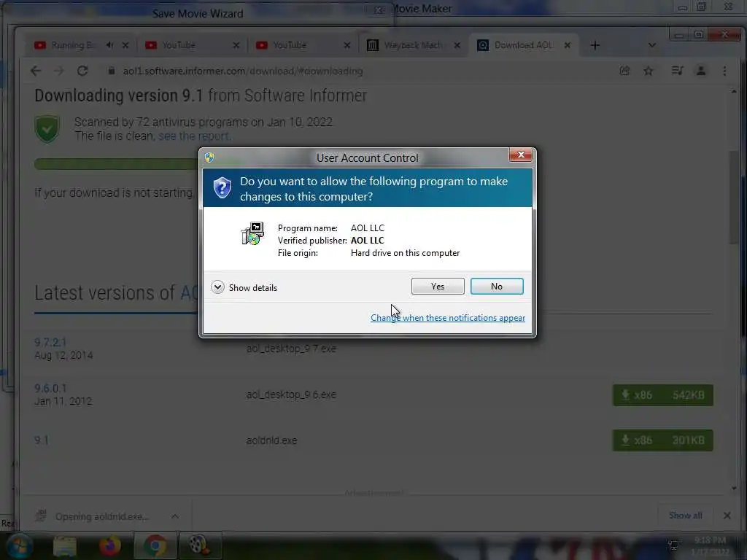Open File Explorer from the taskbar
The image size is (747, 560).
tap(65, 545)
